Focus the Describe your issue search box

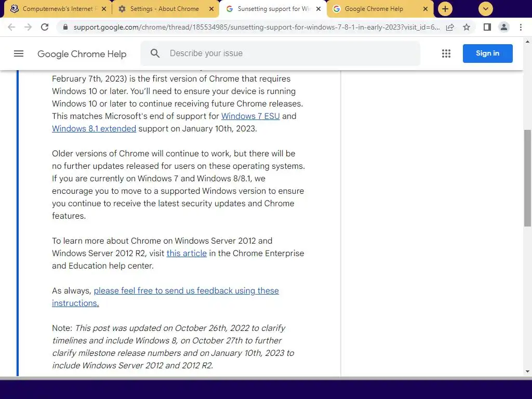[280, 54]
